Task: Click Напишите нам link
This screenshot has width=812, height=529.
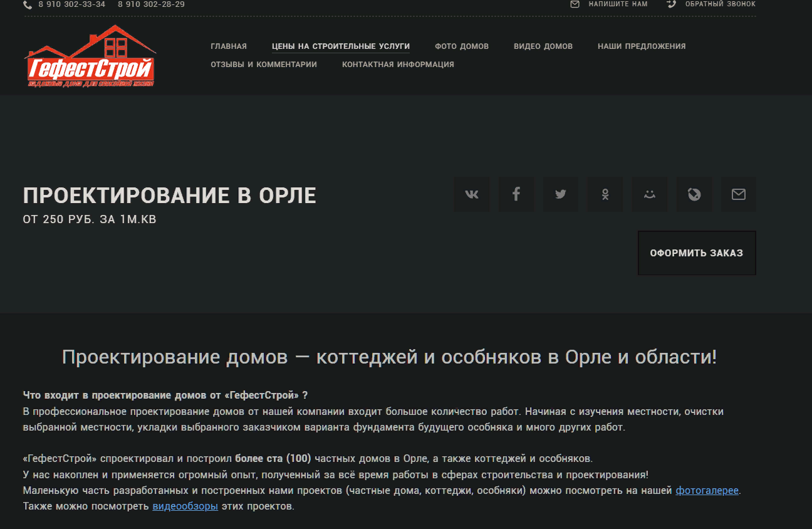Action: [617, 4]
